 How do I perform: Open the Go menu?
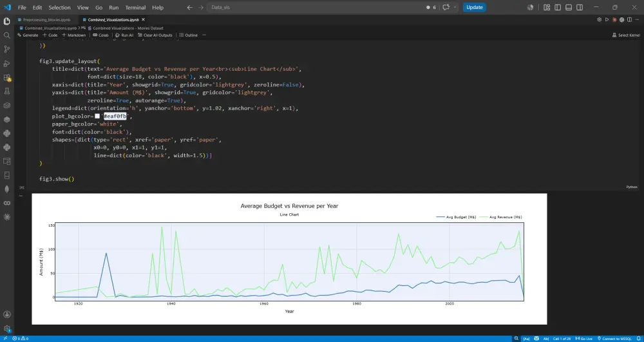[x=99, y=7]
